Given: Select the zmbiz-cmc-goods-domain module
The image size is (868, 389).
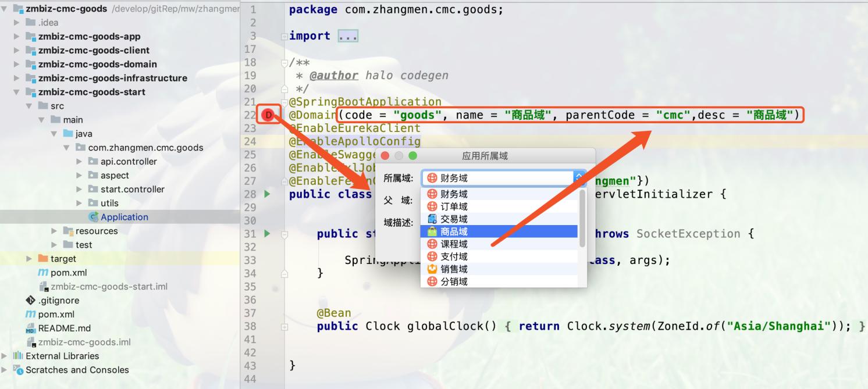Looking at the screenshot, I should pyautogui.click(x=97, y=64).
